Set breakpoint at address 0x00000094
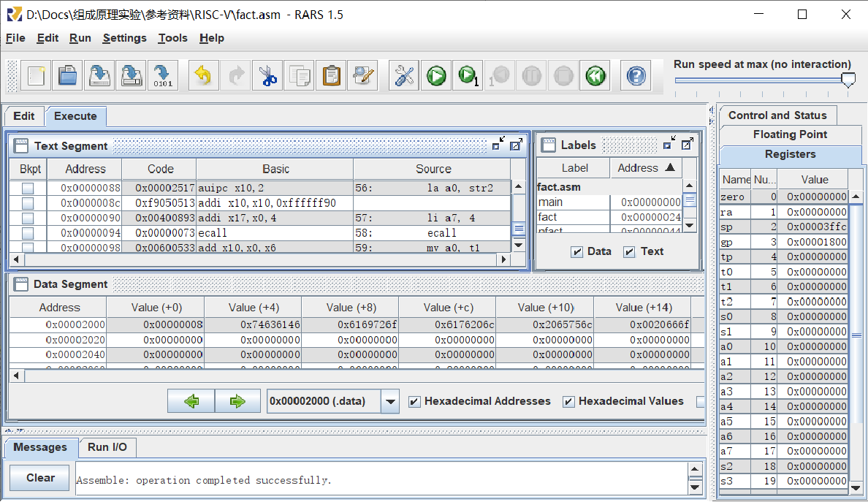 [28, 233]
